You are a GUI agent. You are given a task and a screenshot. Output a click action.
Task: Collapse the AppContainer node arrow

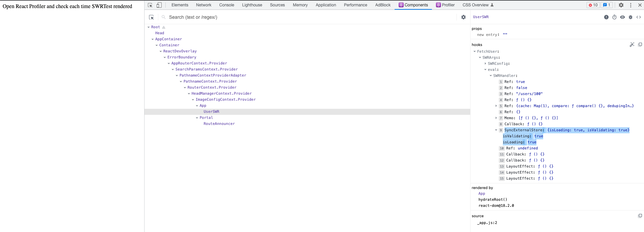tap(153, 39)
